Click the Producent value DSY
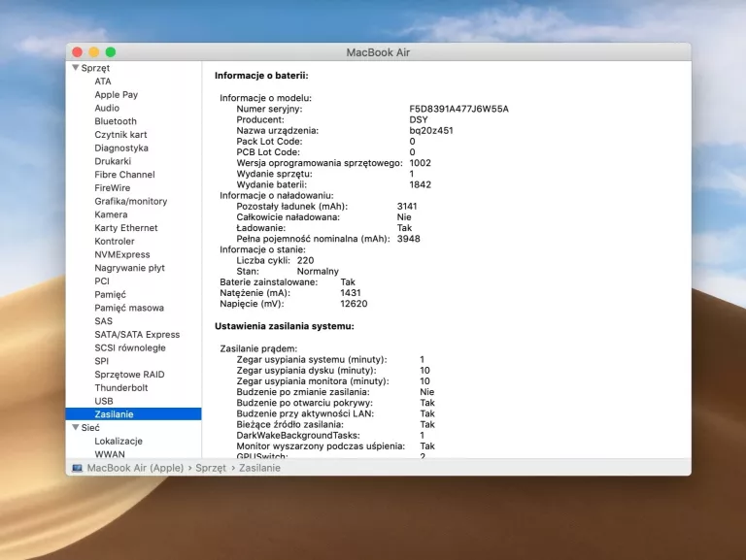Screen dimensions: 746x560 coord(419,119)
